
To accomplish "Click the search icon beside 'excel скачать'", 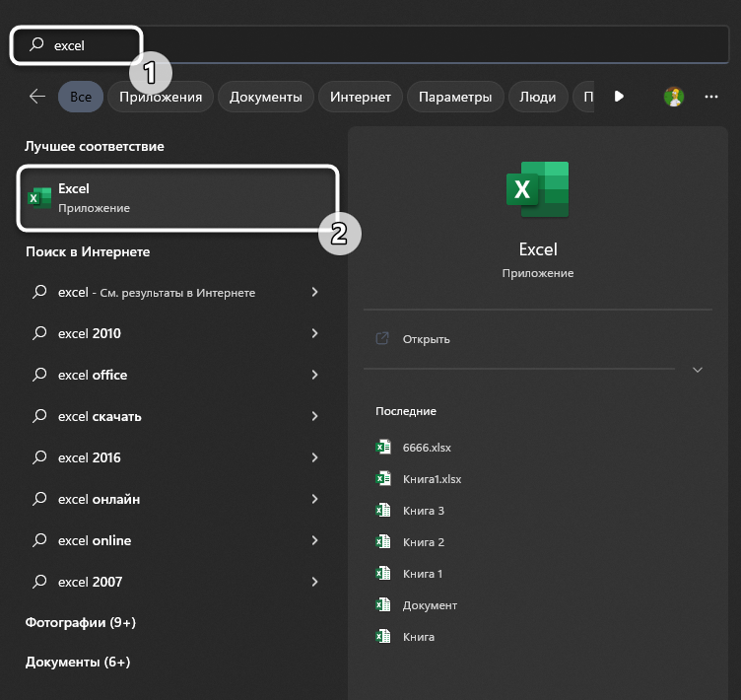I will 39,416.
